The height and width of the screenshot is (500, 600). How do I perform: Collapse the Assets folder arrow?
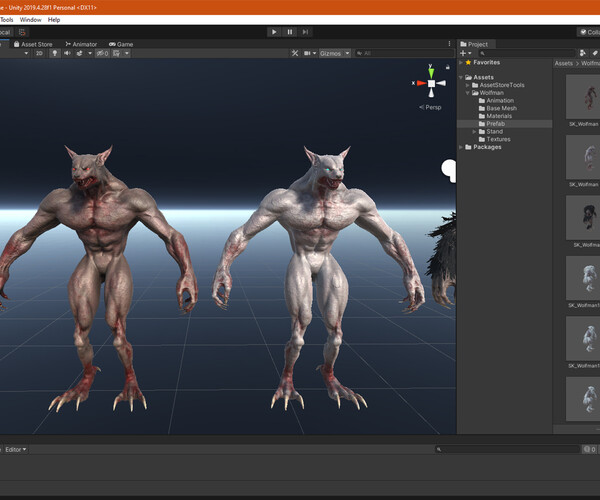click(461, 77)
